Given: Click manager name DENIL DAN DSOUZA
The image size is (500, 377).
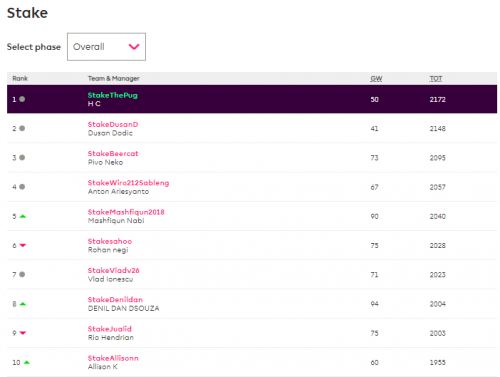Looking at the screenshot, I should click(x=124, y=308).
